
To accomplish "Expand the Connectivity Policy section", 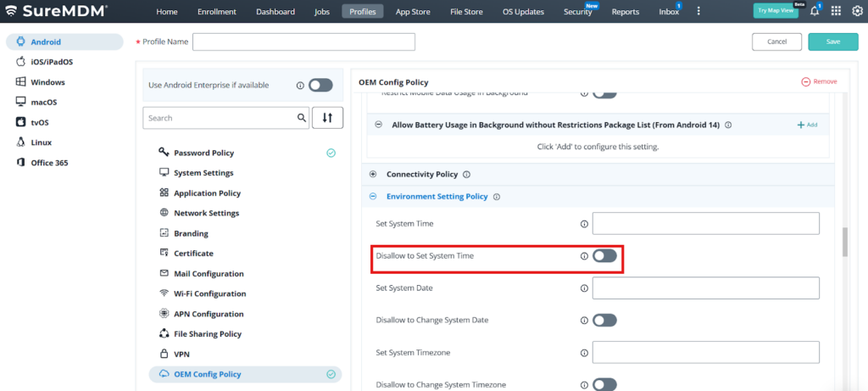I will [x=373, y=175].
